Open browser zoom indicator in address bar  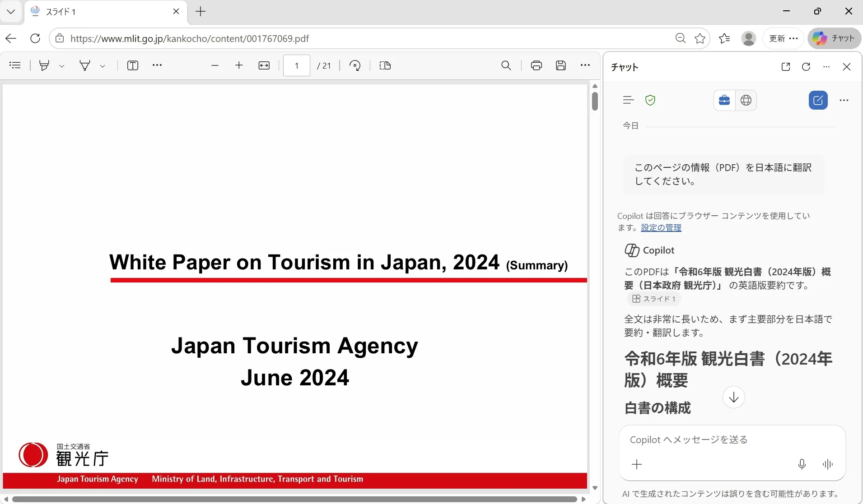click(x=680, y=38)
